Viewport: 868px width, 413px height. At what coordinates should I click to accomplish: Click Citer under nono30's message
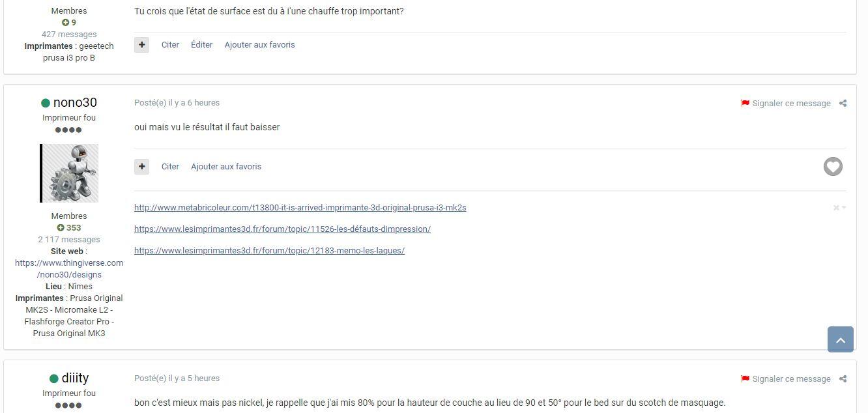click(x=170, y=167)
